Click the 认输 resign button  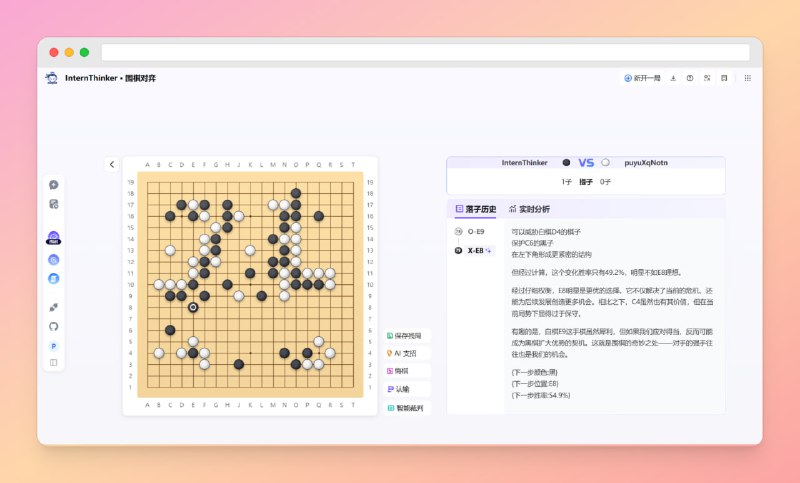(x=406, y=389)
